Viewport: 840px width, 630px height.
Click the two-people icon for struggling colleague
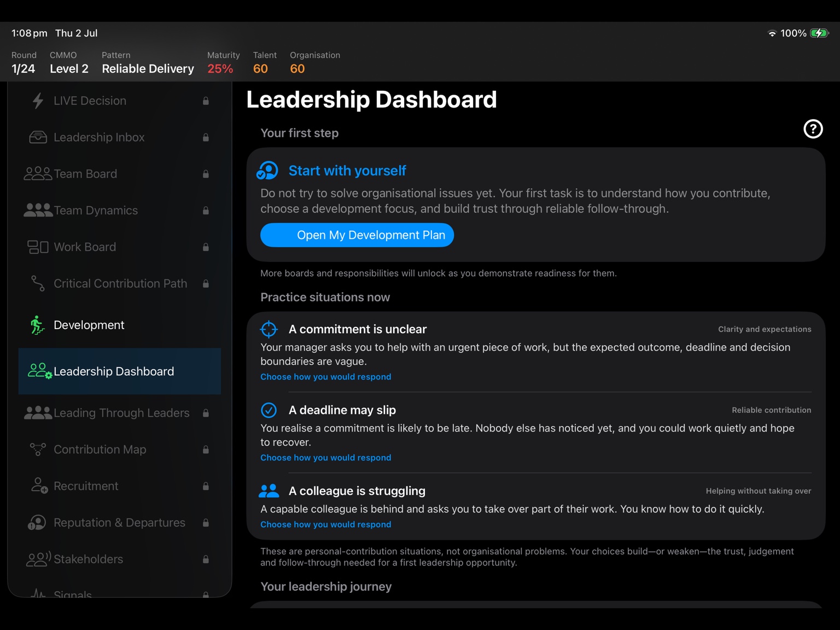pos(269,491)
